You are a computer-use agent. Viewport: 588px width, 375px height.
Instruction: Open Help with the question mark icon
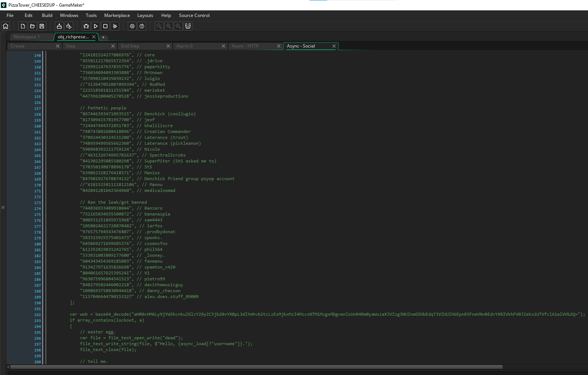pos(142,26)
